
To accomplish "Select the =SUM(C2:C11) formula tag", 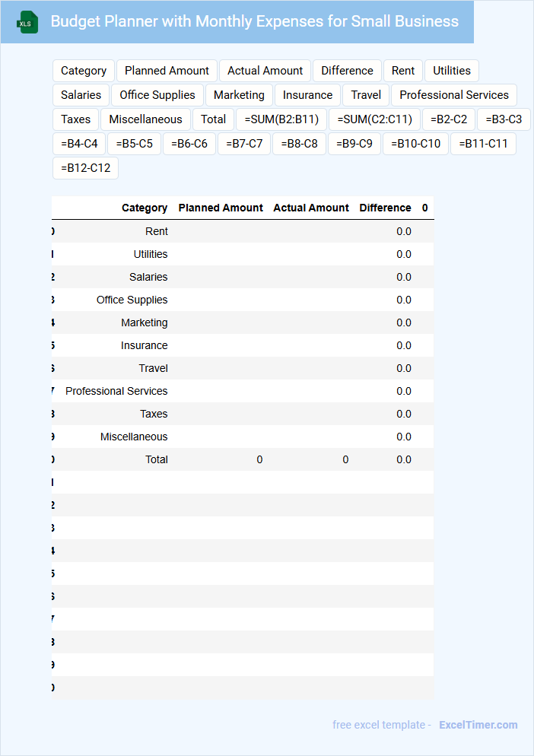I will click(374, 119).
